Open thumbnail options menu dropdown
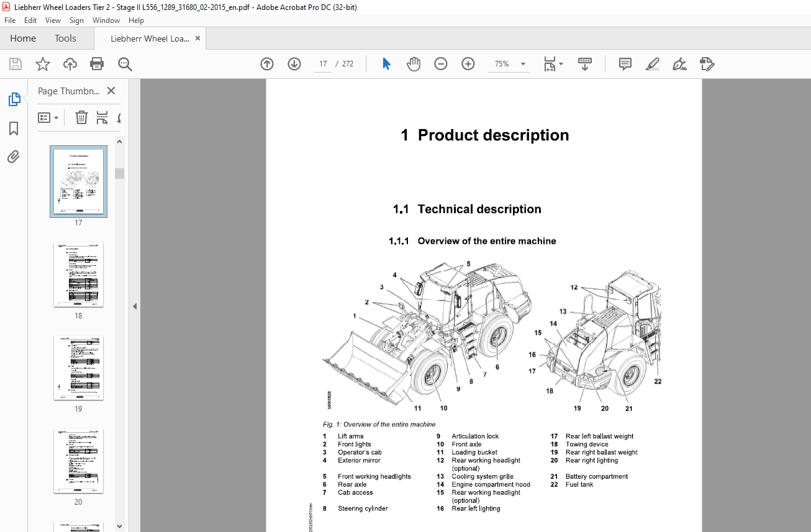The height and width of the screenshot is (532, 811). click(48, 117)
